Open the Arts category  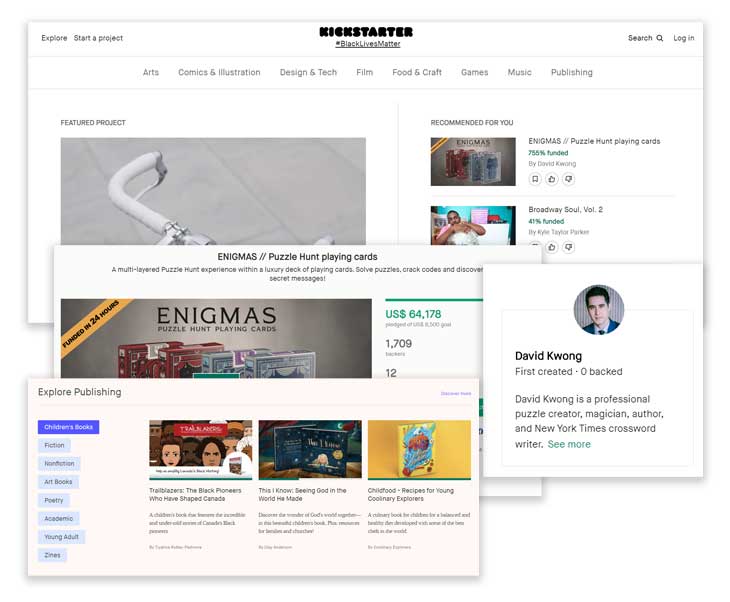point(151,72)
